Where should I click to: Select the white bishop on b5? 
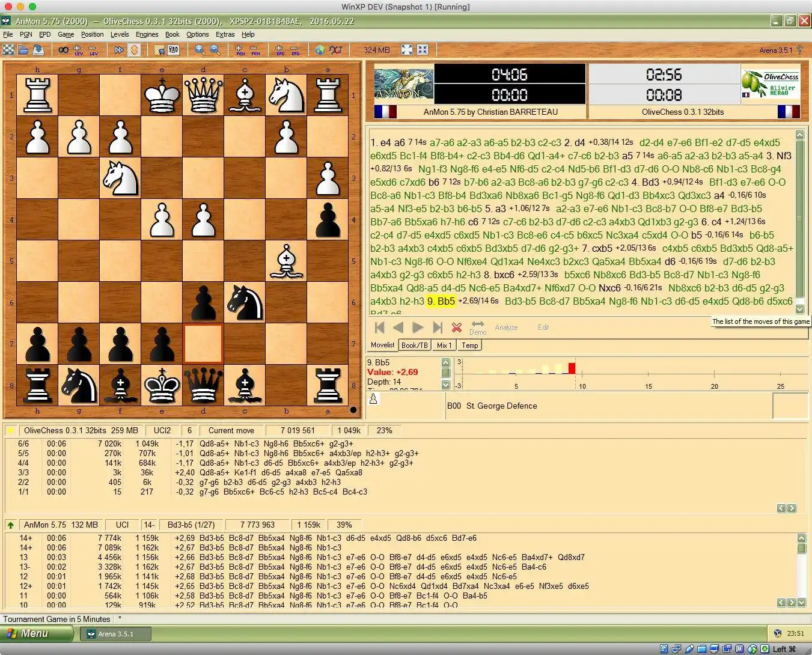pyautogui.click(x=286, y=261)
